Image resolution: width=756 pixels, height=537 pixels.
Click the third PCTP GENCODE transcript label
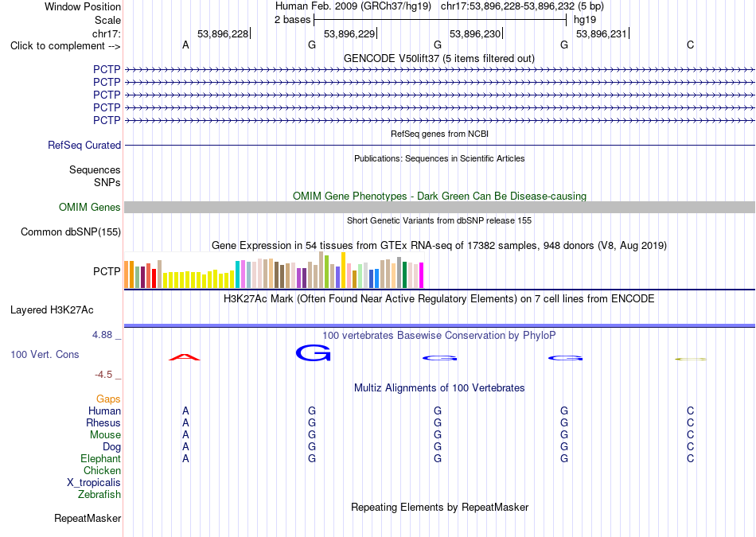(107, 95)
